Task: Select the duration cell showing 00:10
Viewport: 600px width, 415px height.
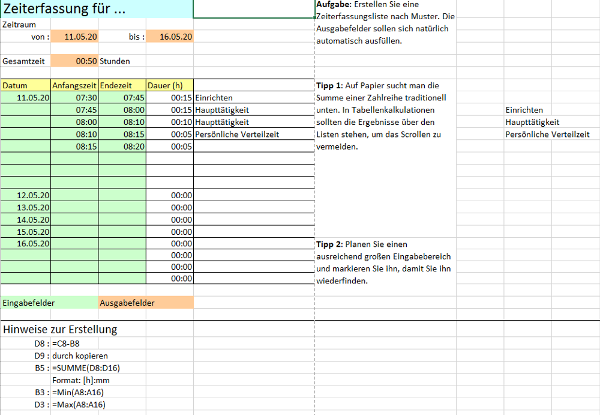Action: coord(169,122)
